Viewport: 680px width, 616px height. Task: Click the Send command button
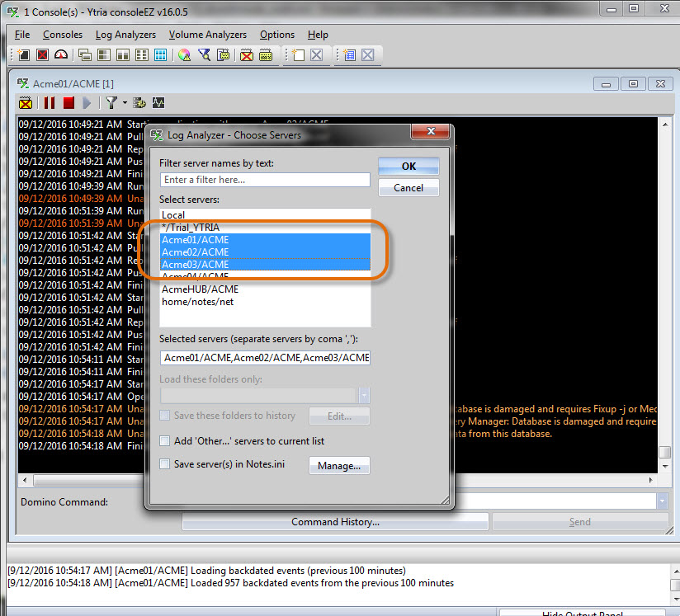[580, 521]
